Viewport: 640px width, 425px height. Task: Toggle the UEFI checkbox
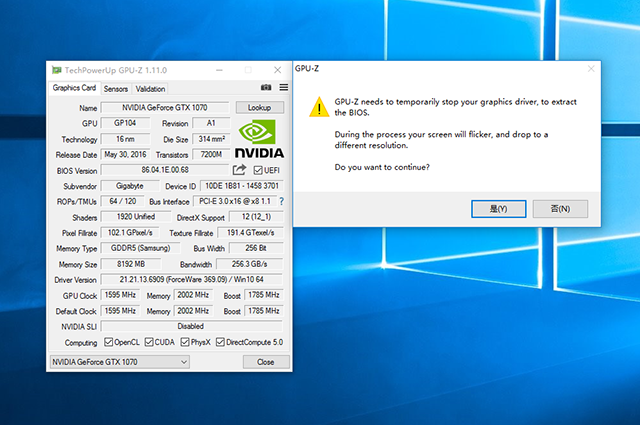point(258,170)
